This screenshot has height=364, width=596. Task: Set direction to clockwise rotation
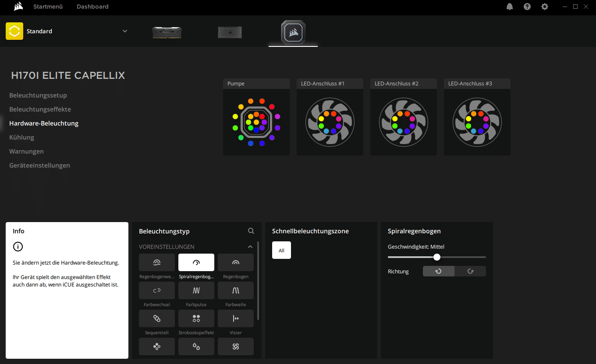point(470,271)
